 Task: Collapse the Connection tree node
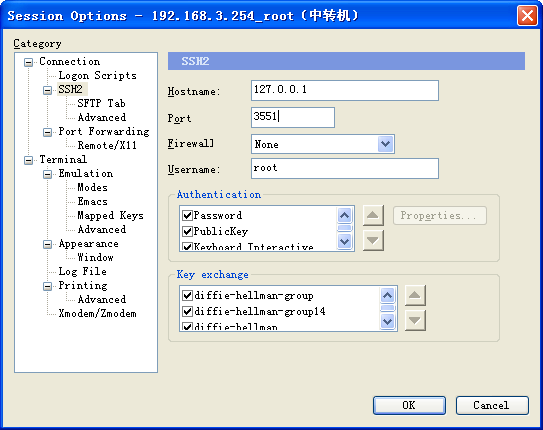click(x=28, y=62)
